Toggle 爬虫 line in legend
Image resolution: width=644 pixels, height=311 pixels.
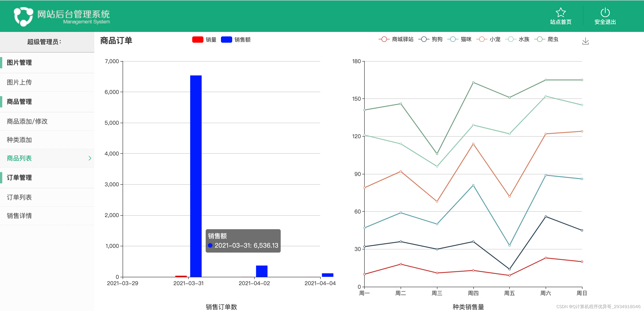pyautogui.click(x=546, y=39)
